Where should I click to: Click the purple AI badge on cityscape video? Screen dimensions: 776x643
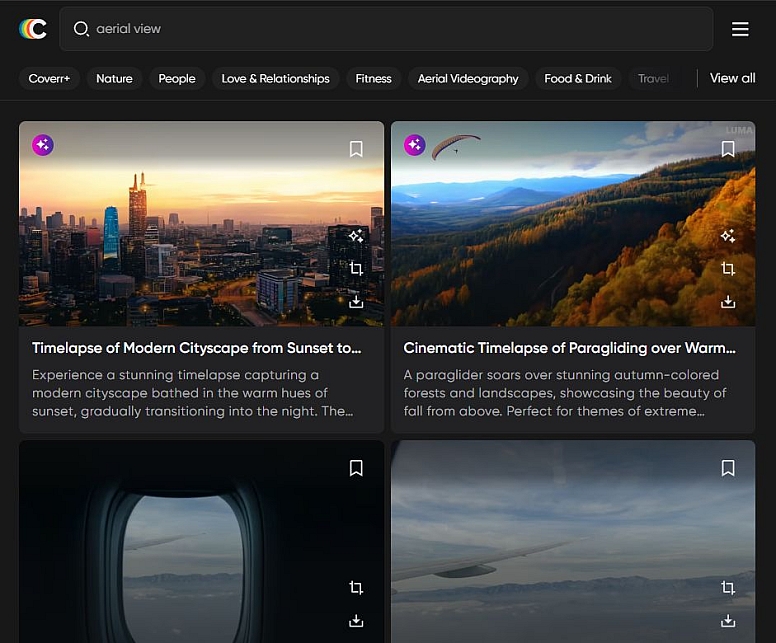(43, 145)
